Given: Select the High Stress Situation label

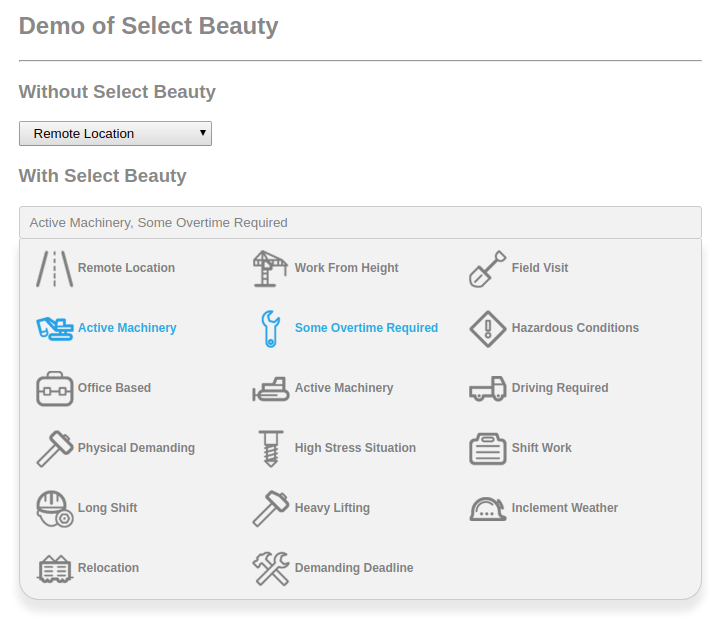Looking at the screenshot, I should click(355, 448).
